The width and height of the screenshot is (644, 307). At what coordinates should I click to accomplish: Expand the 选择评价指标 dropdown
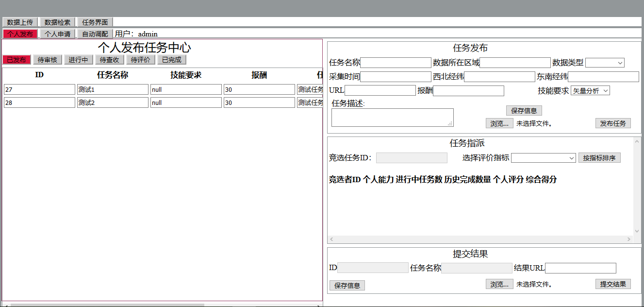click(543, 158)
